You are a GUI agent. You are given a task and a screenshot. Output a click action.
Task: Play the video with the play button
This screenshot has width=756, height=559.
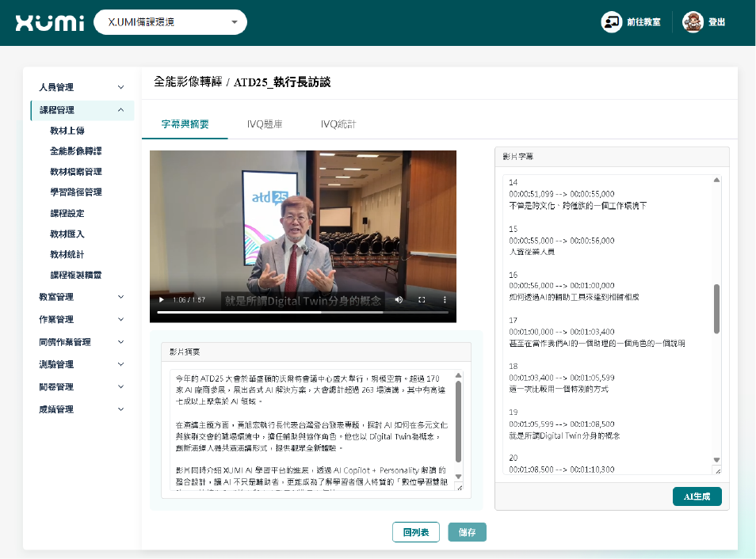pos(162,300)
